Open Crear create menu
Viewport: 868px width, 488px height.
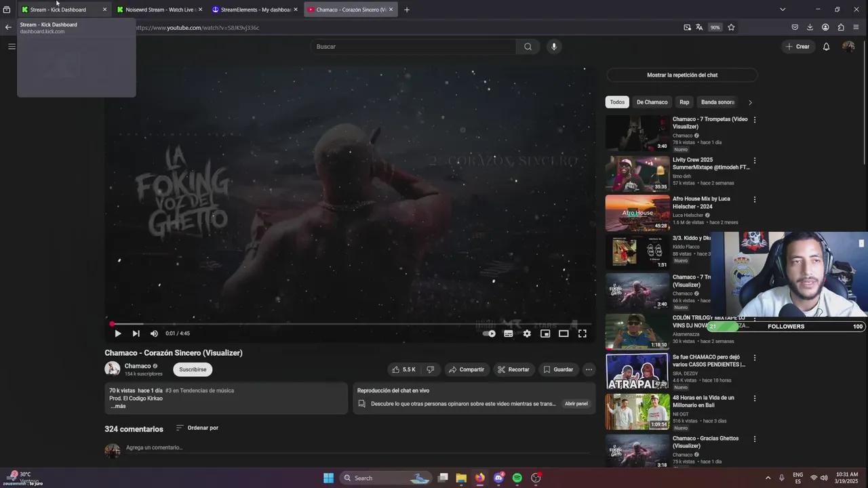tap(797, 47)
